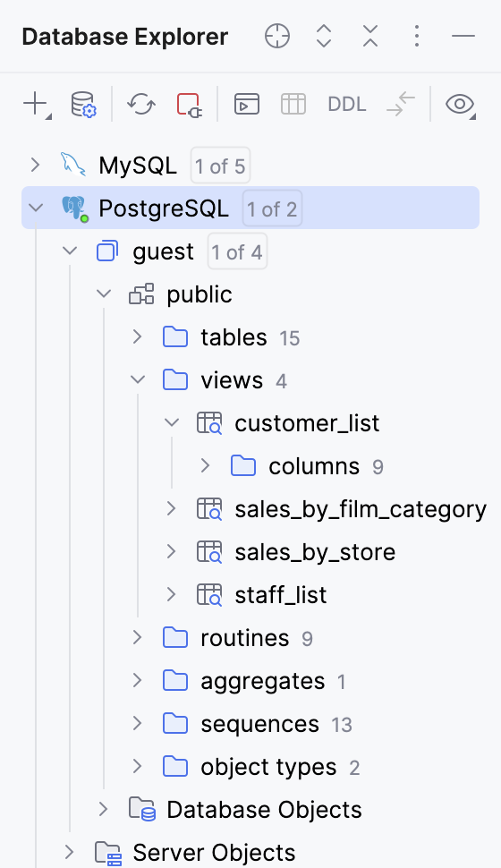Click the Edit Data table icon
Screen dimensions: 501x868
[293, 104]
